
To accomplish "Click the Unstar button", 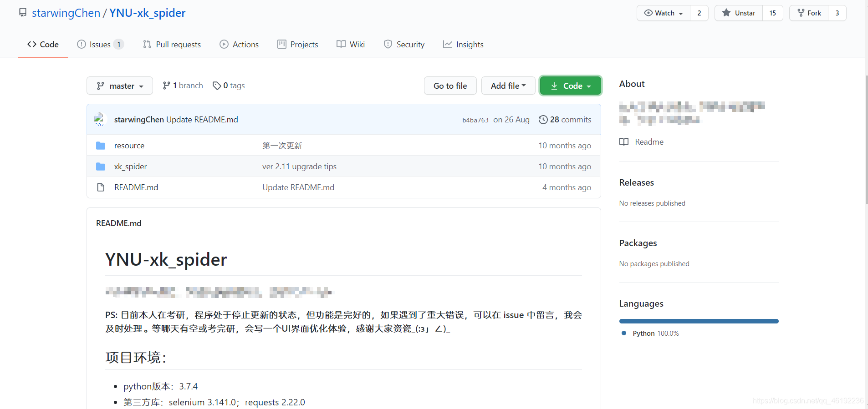I will point(739,13).
